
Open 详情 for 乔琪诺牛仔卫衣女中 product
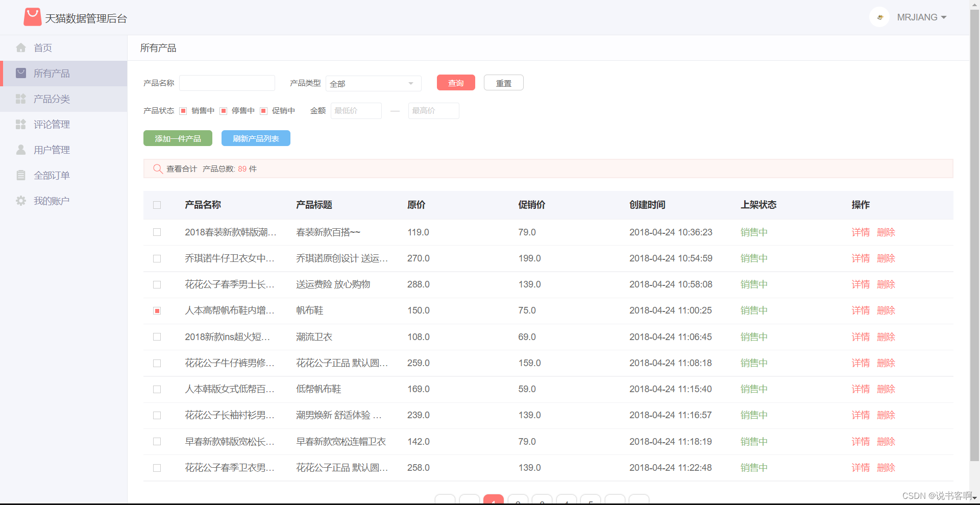click(x=861, y=258)
